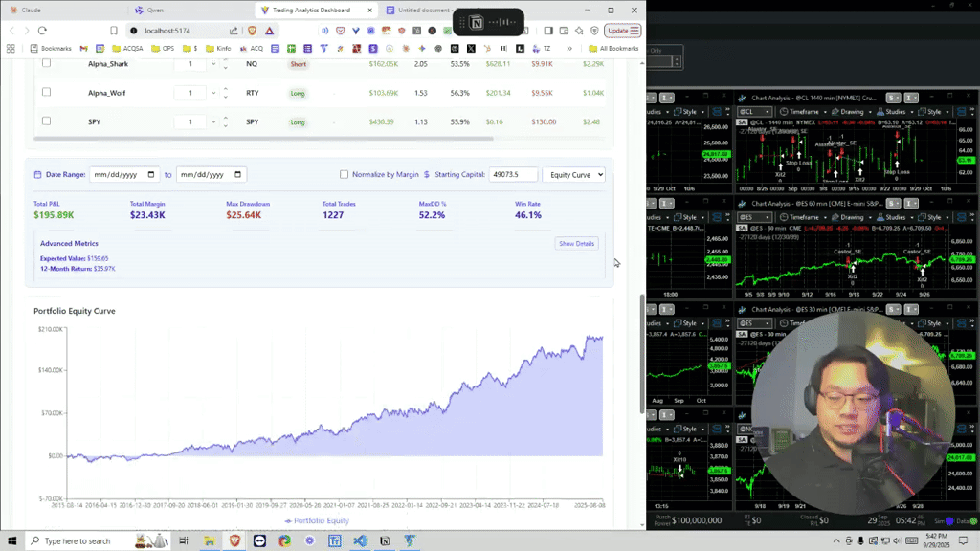Image resolution: width=980 pixels, height=551 pixels.
Task: Click the Update button in the browser
Action: [616, 30]
